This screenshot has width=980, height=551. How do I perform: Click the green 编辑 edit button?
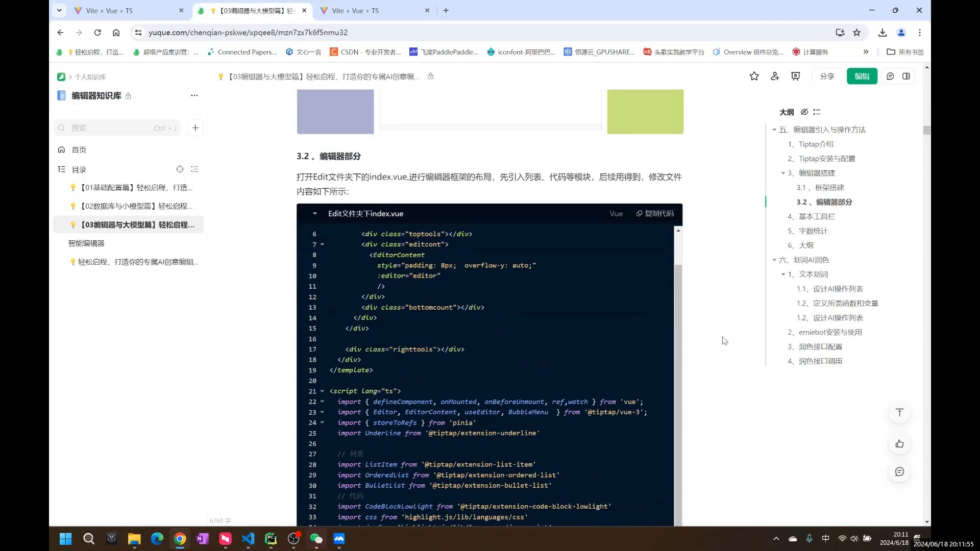(862, 77)
